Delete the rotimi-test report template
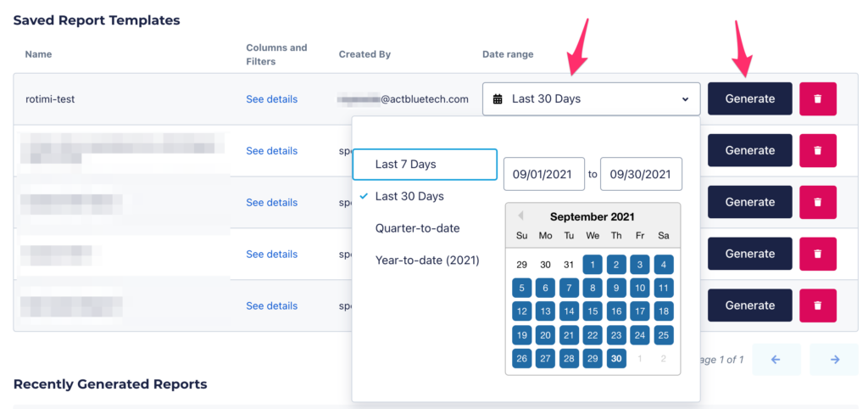 pos(818,98)
